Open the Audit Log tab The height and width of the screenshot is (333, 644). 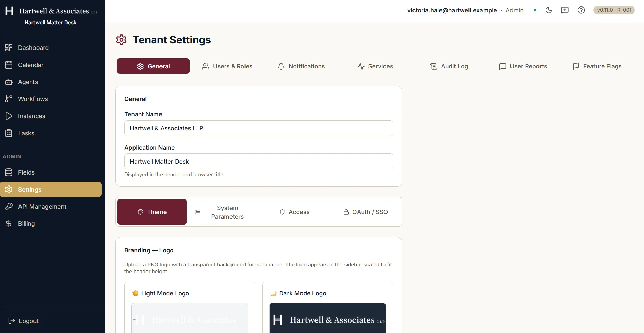449,66
